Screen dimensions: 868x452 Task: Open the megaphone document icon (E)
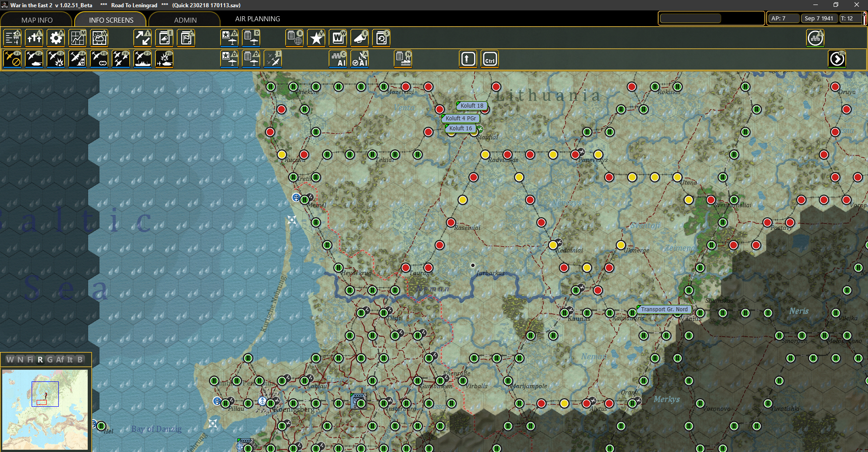click(x=165, y=38)
